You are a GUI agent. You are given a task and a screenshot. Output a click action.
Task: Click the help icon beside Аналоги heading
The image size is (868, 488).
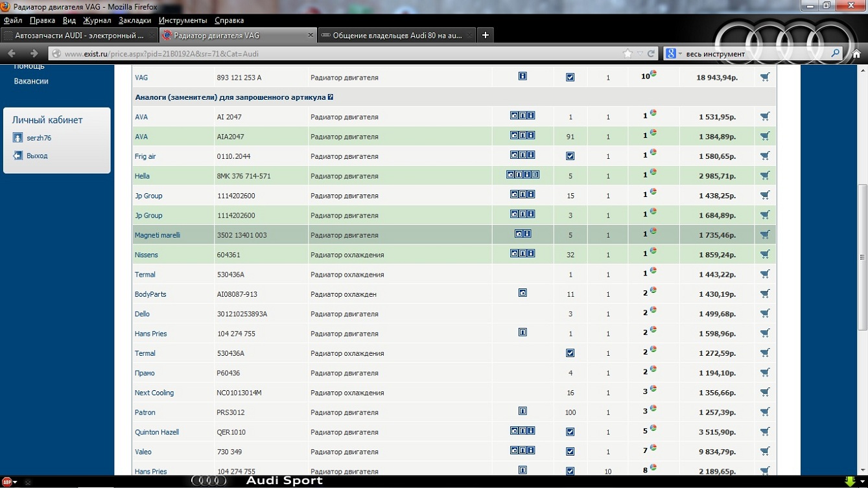[x=331, y=97]
